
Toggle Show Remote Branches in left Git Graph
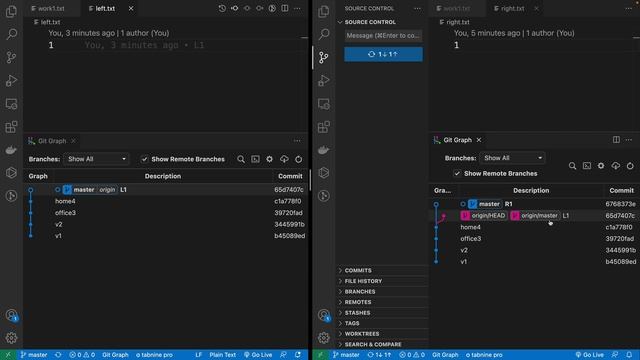(144, 159)
